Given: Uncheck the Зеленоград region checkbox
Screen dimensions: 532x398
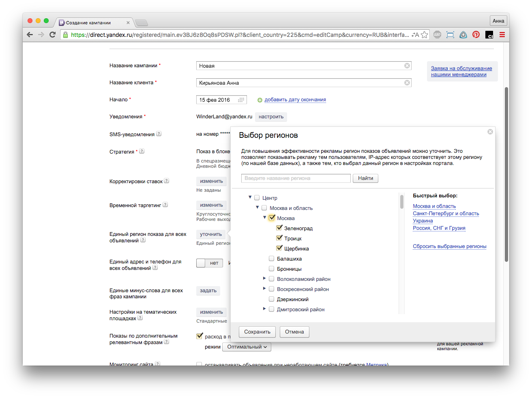Looking at the screenshot, I should pos(279,228).
